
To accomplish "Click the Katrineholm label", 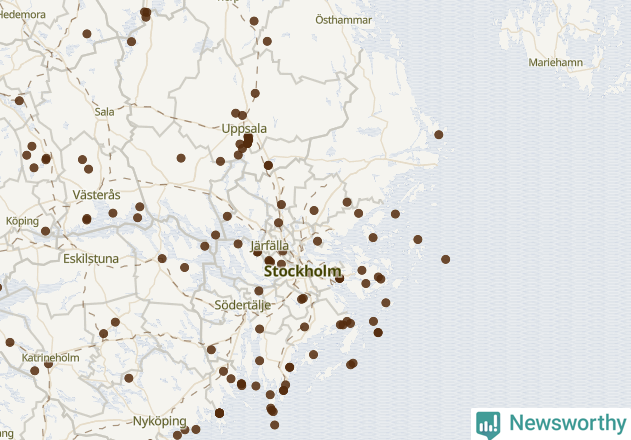I will tap(50, 357).
